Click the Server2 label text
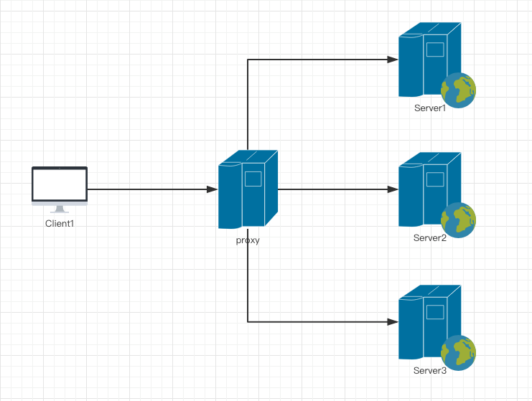The image size is (532, 401). (430, 238)
